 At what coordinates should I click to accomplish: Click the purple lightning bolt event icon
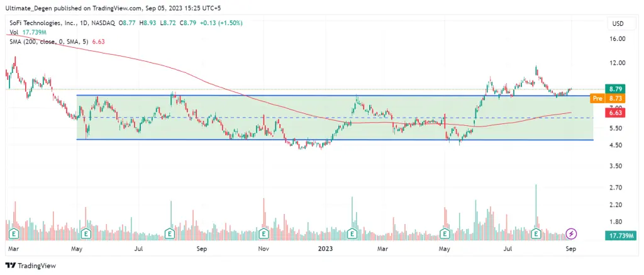tap(571, 234)
